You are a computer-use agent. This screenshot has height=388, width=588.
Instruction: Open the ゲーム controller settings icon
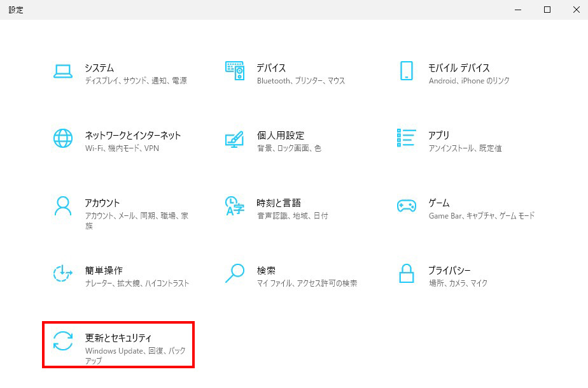pos(405,205)
